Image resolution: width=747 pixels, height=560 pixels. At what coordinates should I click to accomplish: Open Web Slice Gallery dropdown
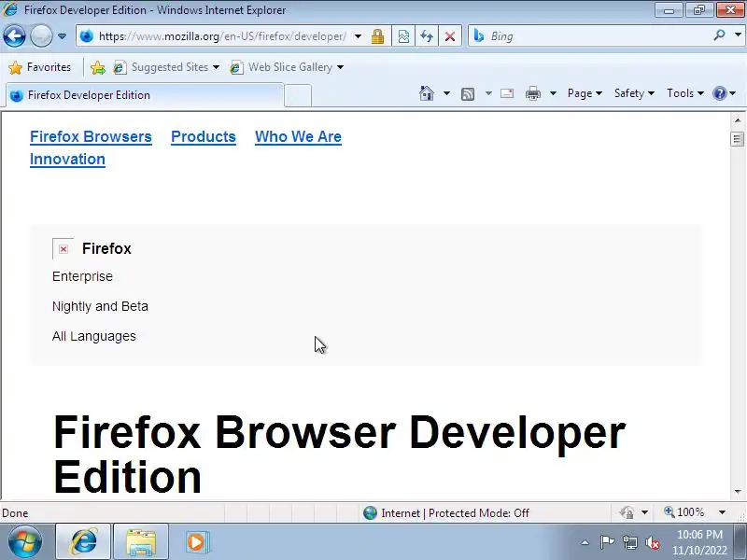[x=287, y=67]
